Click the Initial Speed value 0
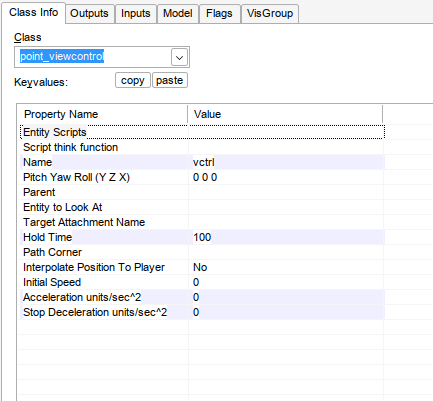Image resolution: width=433 pixels, height=401 pixels. (287, 282)
